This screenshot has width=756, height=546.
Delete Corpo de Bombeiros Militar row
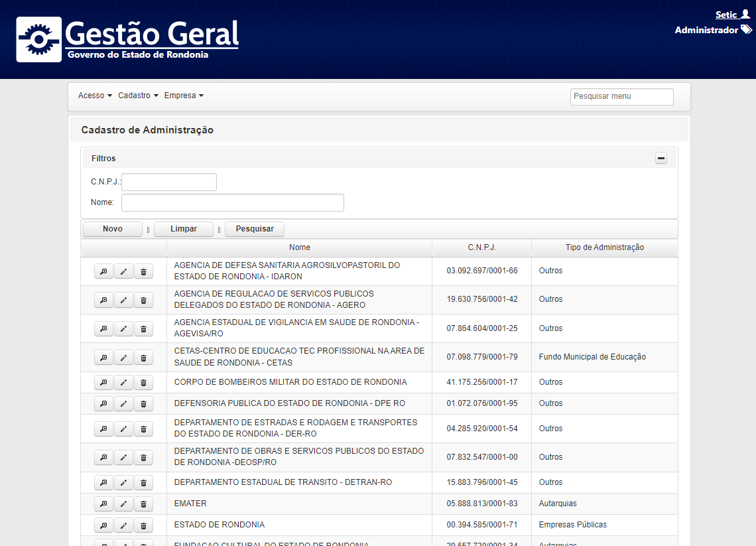(x=143, y=383)
